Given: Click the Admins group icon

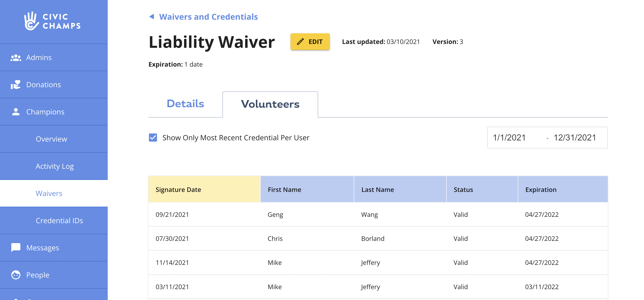Looking at the screenshot, I should tap(16, 58).
